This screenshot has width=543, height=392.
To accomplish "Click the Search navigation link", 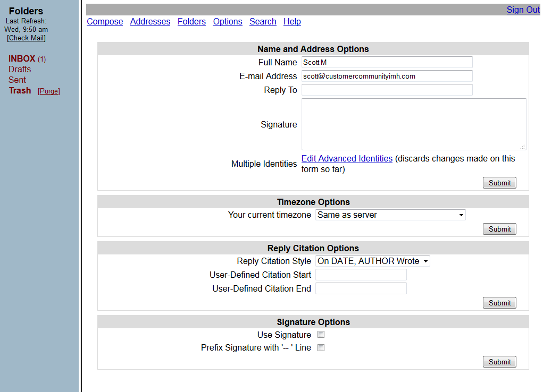I will pyautogui.click(x=263, y=21).
